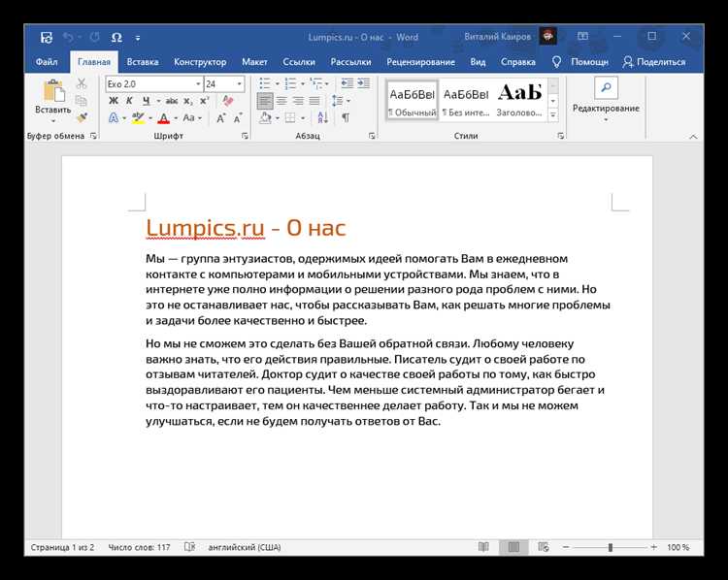Screen dimensions: 728x580
Task: Toggle paragraph marks visibility ¶
Action: click(x=346, y=118)
